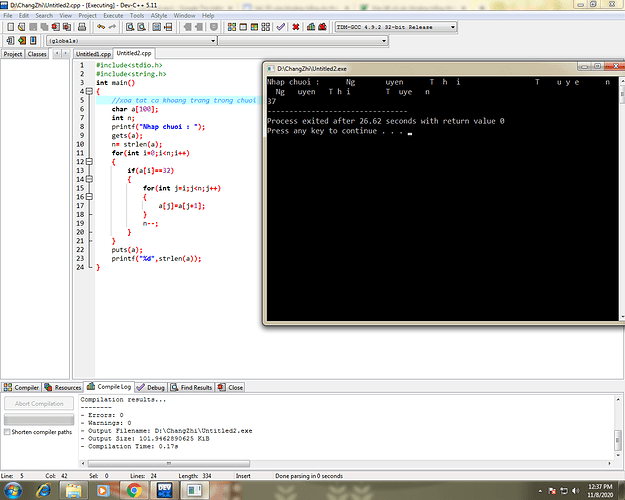Open the Tools menu
625x500 pixels.
[x=137, y=16]
